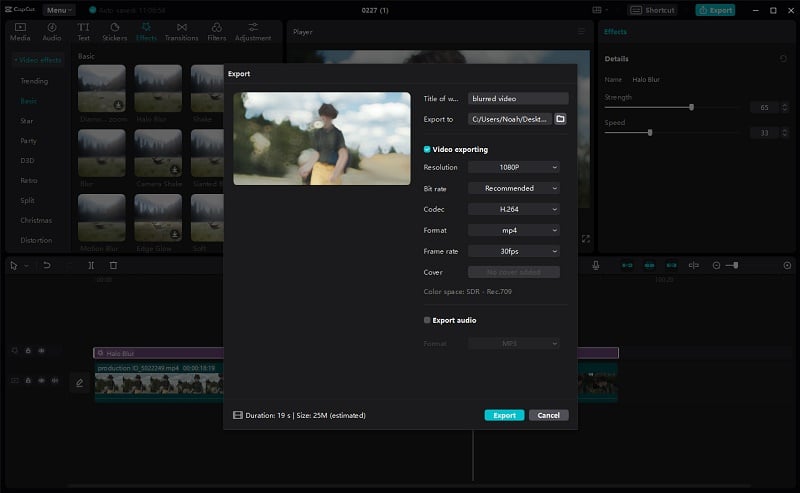
Task: Click the zoom-to-fit timeline icon at far right
Action: click(x=787, y=265)
